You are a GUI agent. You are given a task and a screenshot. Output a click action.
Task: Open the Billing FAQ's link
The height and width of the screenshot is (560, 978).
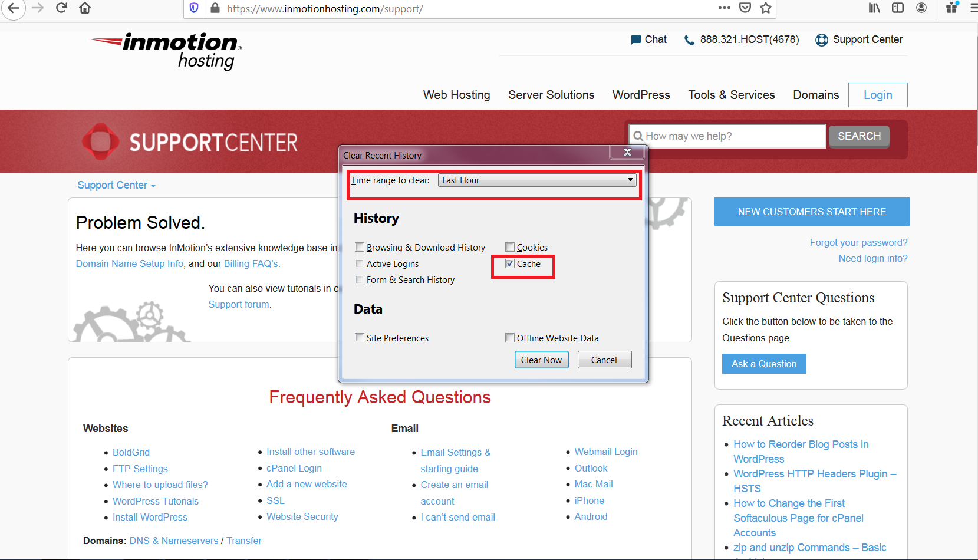pos(251,263)
